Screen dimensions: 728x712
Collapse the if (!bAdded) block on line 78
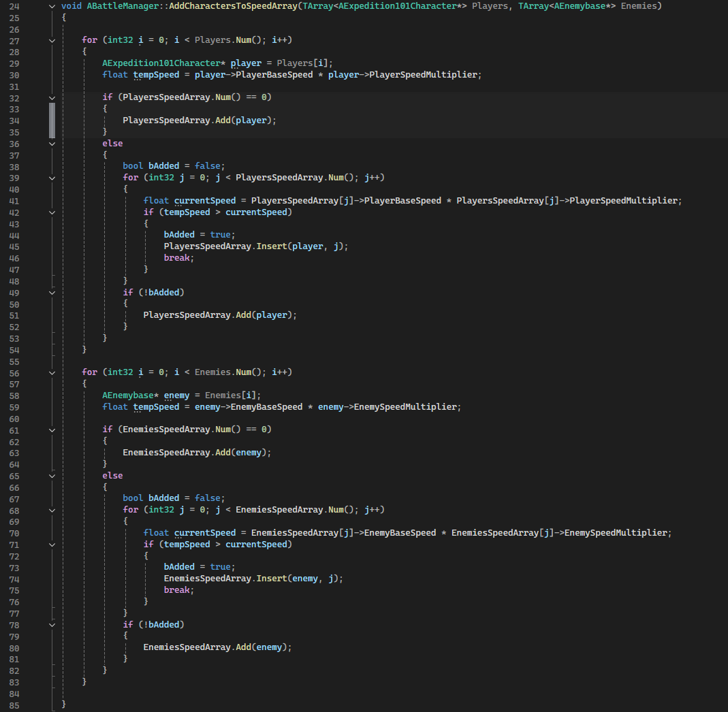coord(52,624)
